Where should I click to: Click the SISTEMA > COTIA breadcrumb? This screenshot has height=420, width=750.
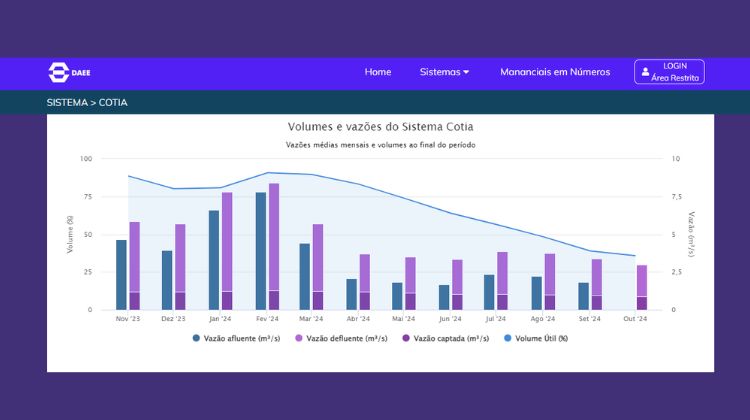(87, 102)
